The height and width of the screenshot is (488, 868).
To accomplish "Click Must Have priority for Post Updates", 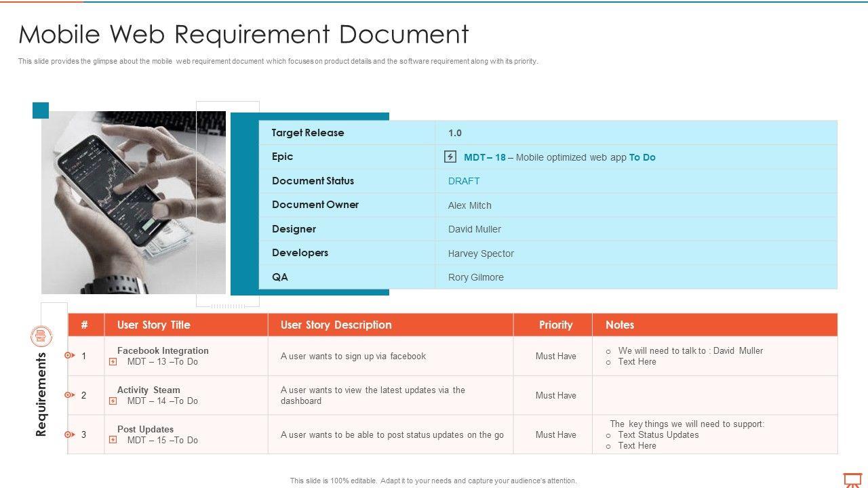I will pos(555,434).
